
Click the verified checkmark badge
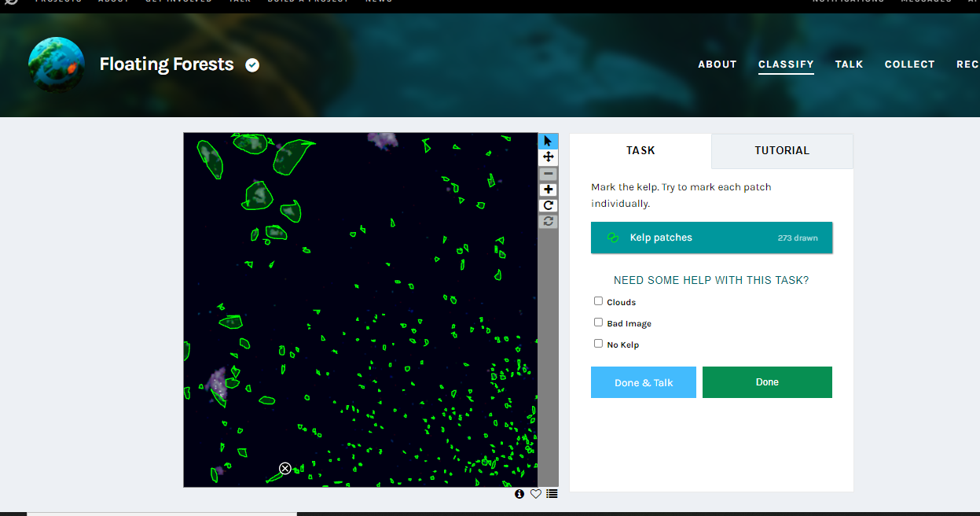252,65
